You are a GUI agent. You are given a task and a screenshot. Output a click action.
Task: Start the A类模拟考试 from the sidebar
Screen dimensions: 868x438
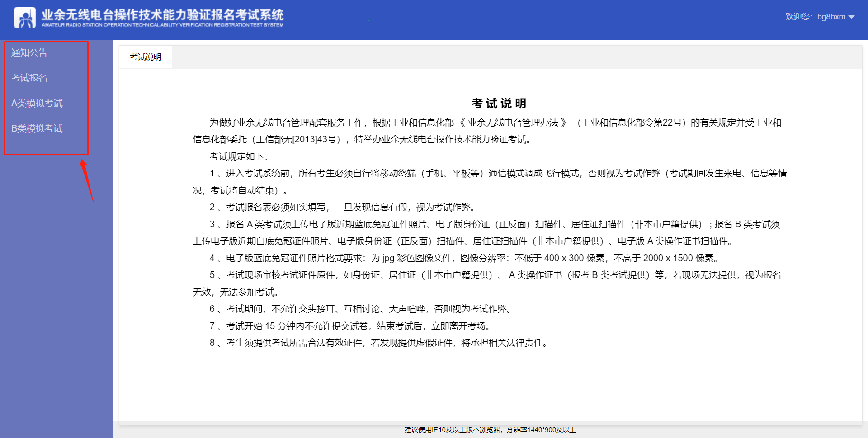tap(37, 104)
